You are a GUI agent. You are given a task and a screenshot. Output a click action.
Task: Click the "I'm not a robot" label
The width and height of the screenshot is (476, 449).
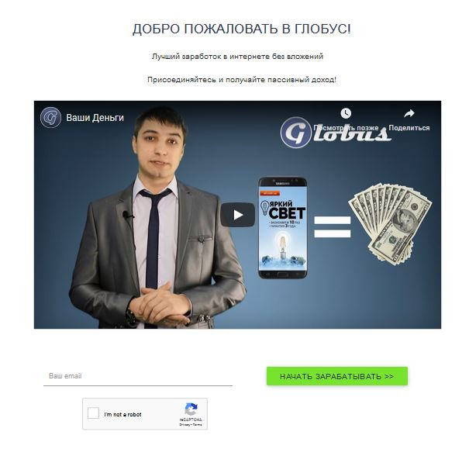[122, 414]
